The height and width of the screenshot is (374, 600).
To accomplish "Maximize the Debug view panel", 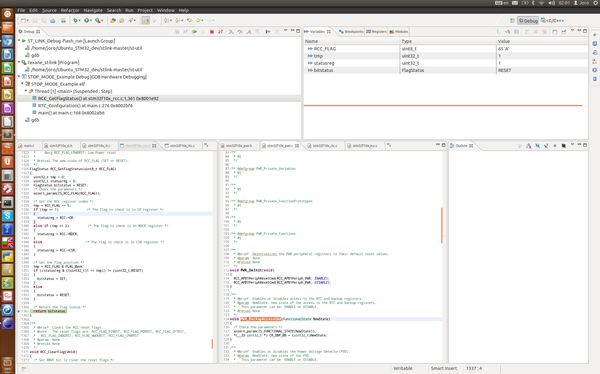I will click(298, 31).
